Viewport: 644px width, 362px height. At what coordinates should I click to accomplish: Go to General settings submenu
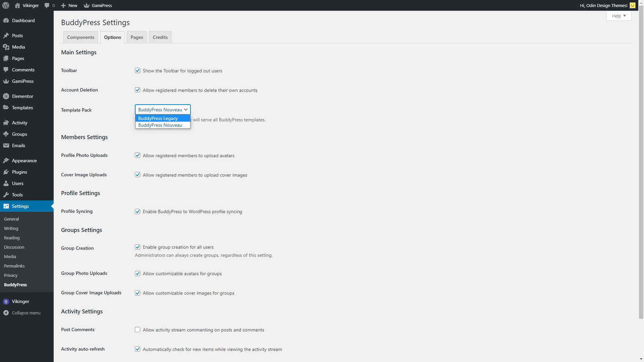click(x=11, y=219)
